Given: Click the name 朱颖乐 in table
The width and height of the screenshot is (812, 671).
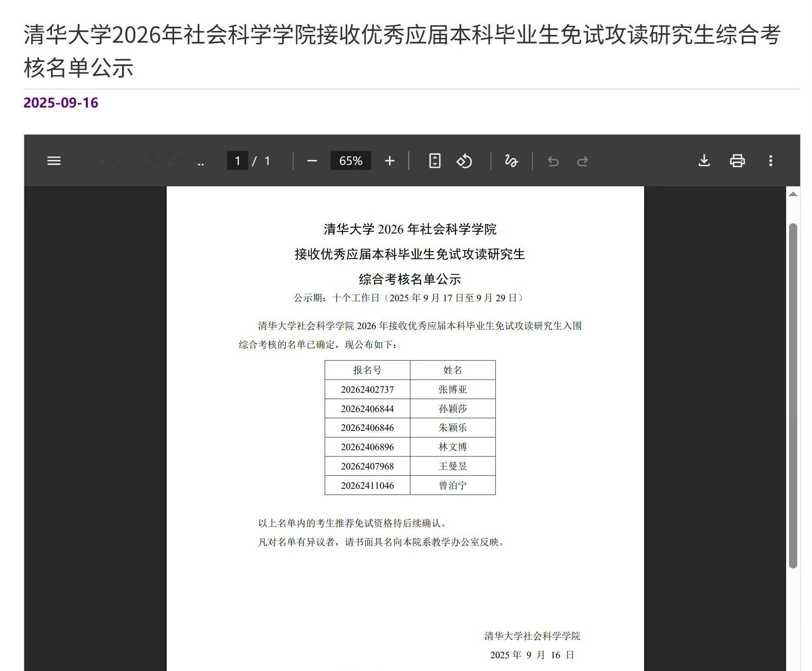Looking at the screenshot, I should (453, 428).
